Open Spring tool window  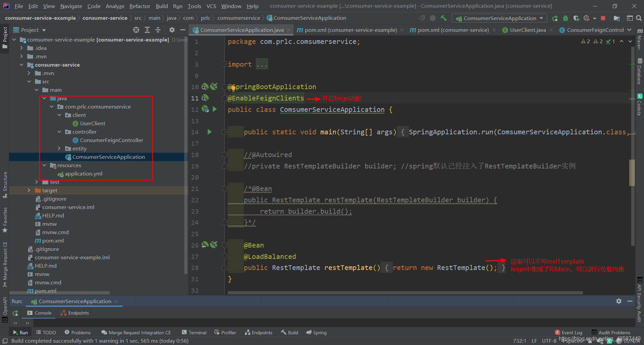pyautogui.click(x=316, y=332)
